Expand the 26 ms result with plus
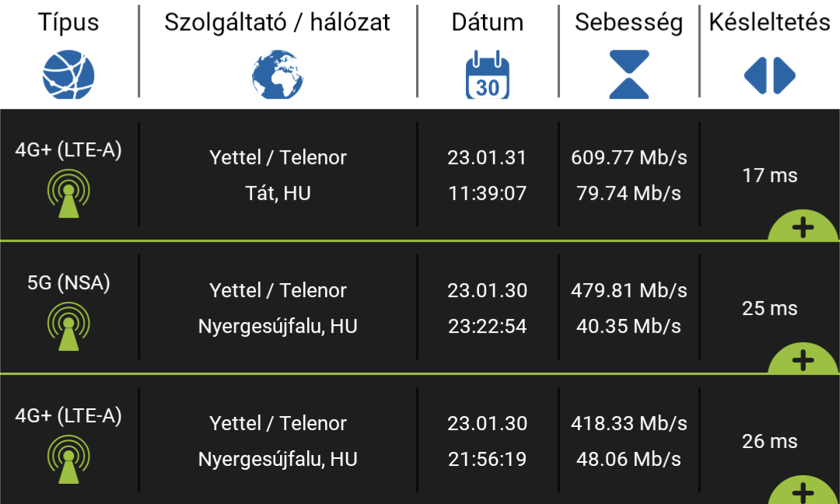The image size is (840, 504). tap(803, 491)
